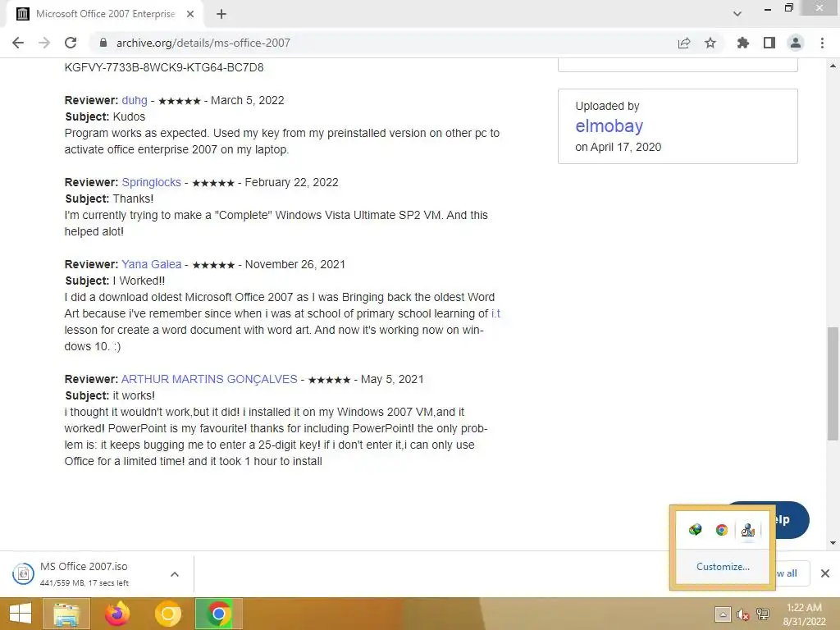
Task: Switch to Chrome on the taskbar
Action: pos(218,614)
